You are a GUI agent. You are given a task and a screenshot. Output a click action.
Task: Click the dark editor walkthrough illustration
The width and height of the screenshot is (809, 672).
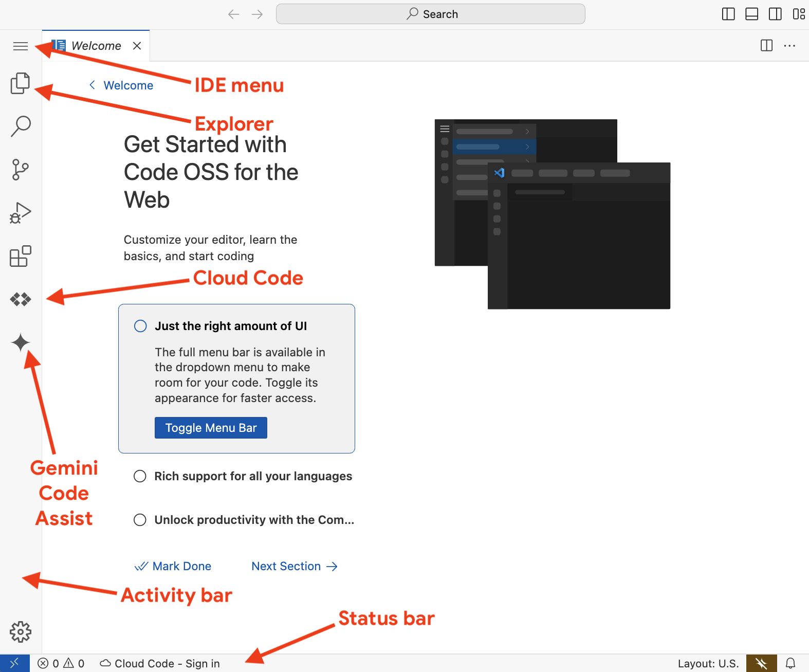(x=553, y=214)
